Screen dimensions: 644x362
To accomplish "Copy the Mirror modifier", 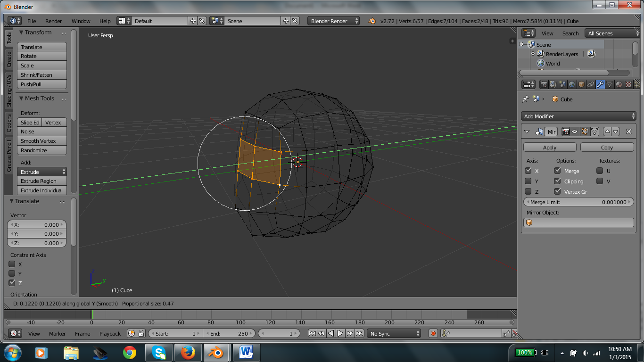I will point(607,147).
